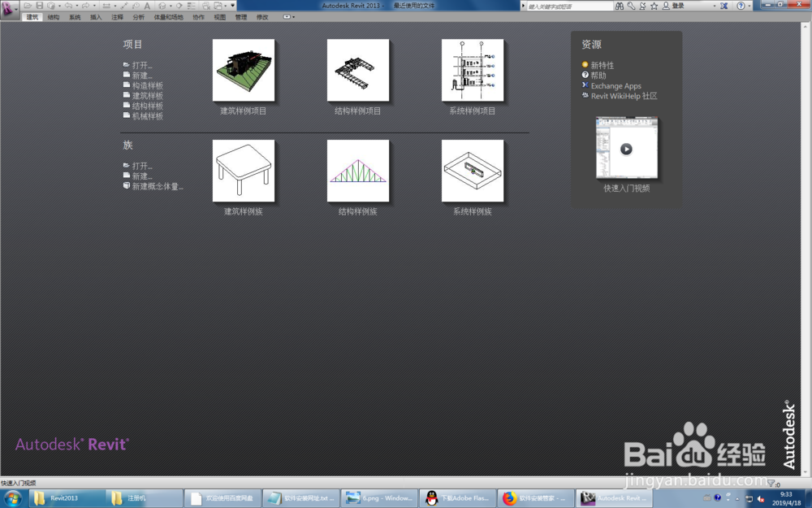Click the Default 3D View icon

162,6
